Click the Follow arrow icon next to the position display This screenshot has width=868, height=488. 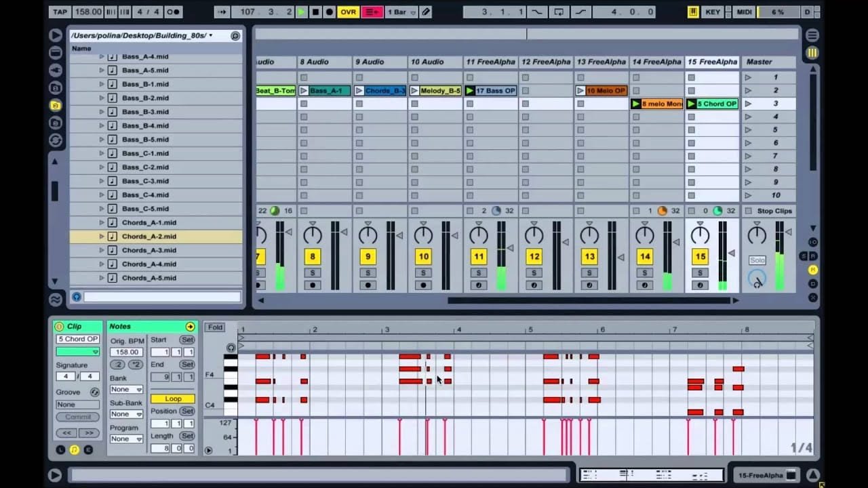pos(222,12)
